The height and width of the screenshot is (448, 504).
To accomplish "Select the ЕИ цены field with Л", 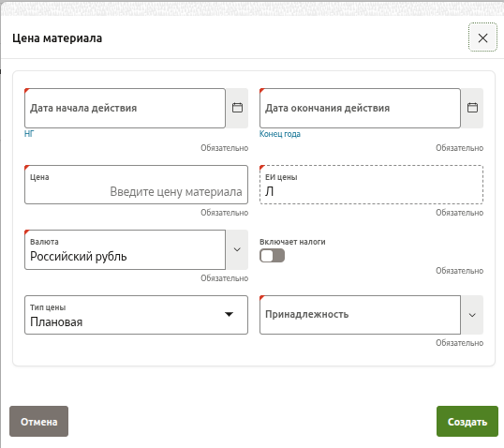I will (371, 185).
